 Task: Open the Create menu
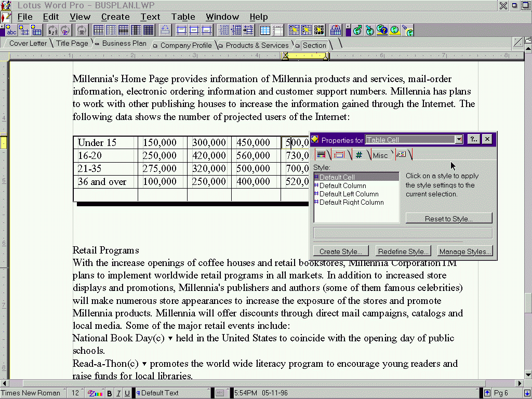pyautogui.click(x=115, y=17)
